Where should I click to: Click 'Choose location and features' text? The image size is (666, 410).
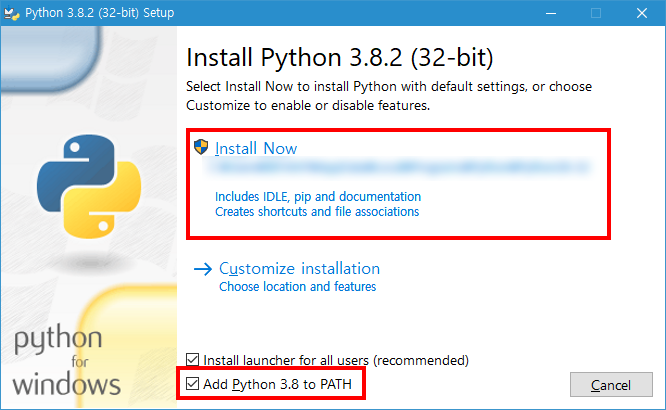297,287
